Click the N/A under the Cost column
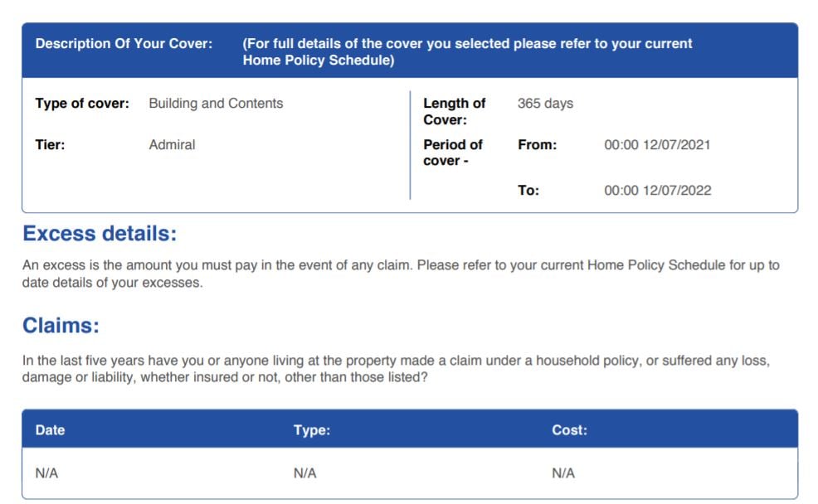 click(x=563, y=473)
